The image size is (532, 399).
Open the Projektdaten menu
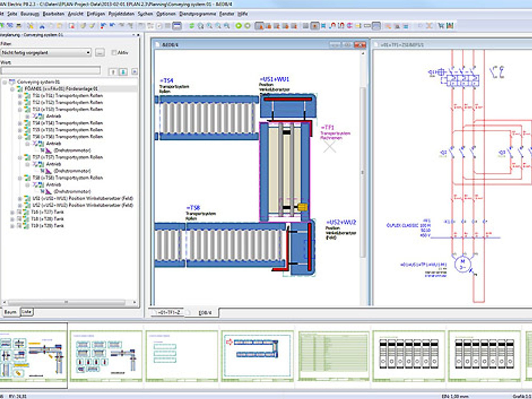[x=121, y=14]
